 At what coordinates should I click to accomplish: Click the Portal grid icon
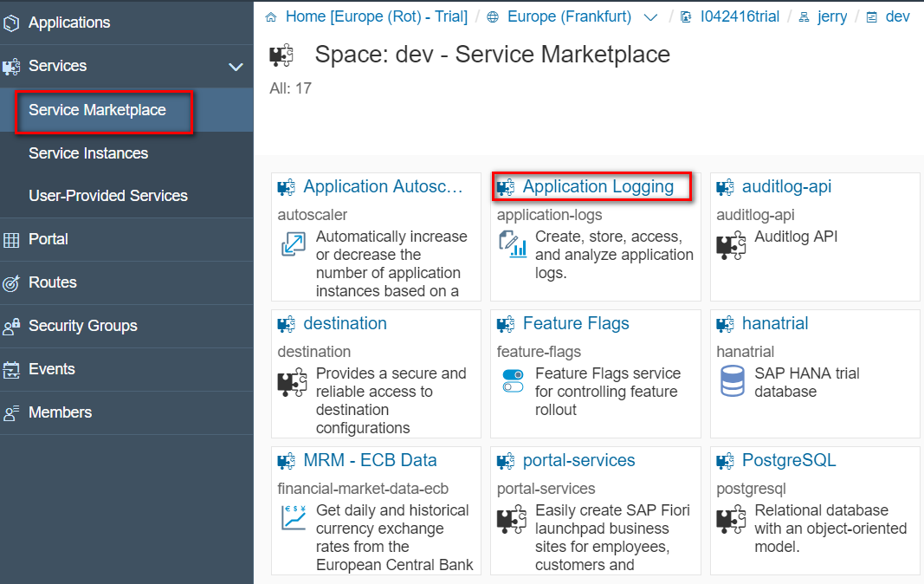(12, 240)
